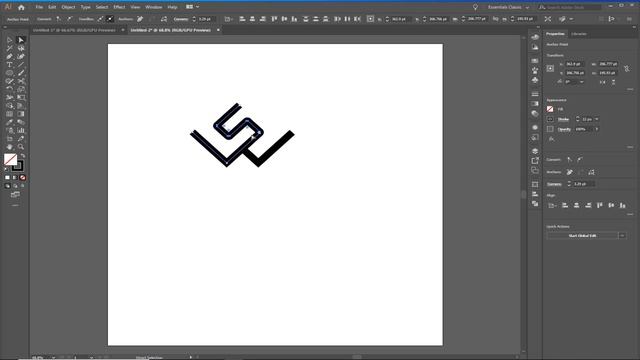Click the fx add effect icon
This screenshot has height=360, width=640.
pos(551,139)
